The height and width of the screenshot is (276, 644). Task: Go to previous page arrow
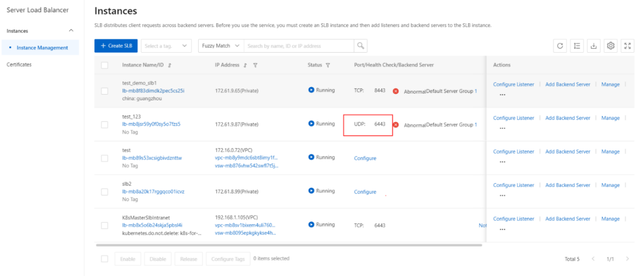pyautogui.click(x=593, y=259)
